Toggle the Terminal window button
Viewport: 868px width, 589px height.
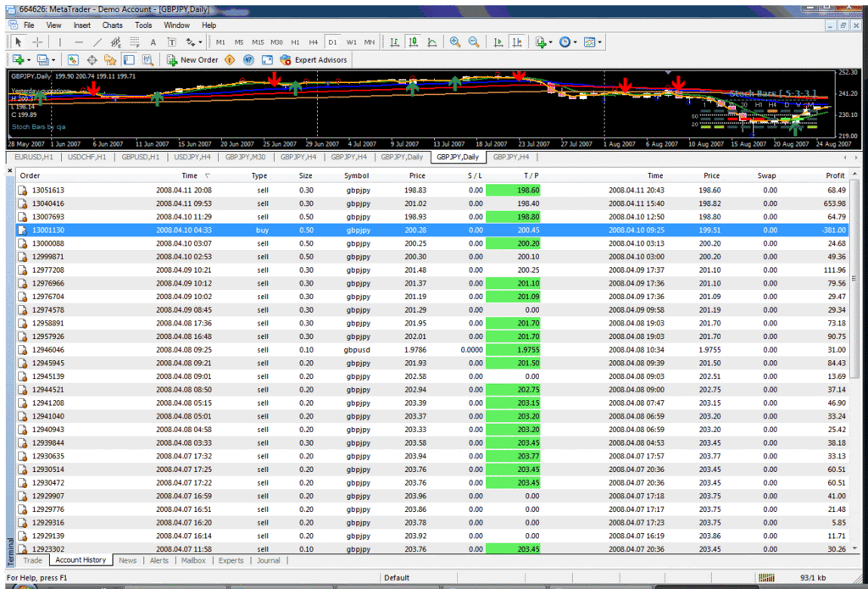tap(129, 60)
